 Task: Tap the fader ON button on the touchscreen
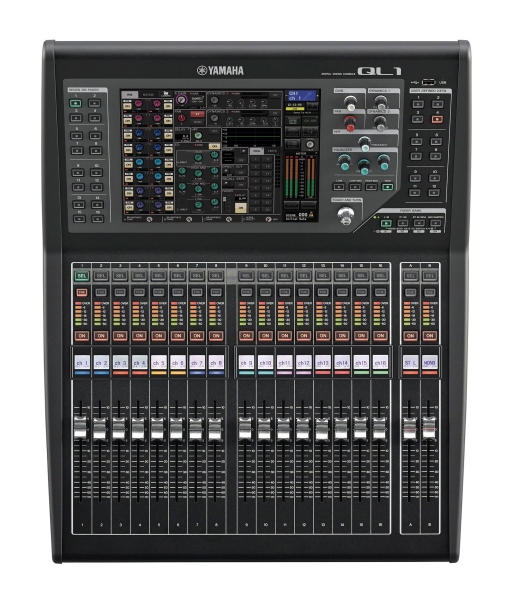click(241, 208)
